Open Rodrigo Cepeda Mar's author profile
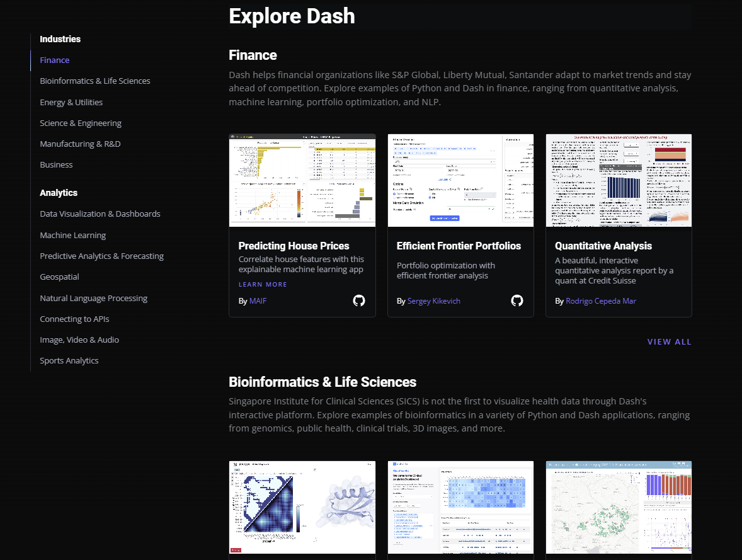Screen dimensions: 742x560 601,301
